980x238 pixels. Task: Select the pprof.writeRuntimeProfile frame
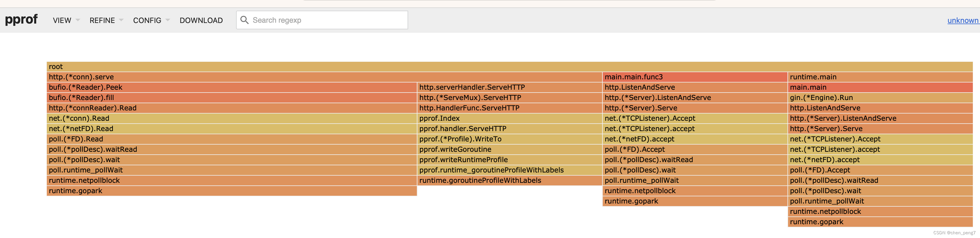point(510,160)
